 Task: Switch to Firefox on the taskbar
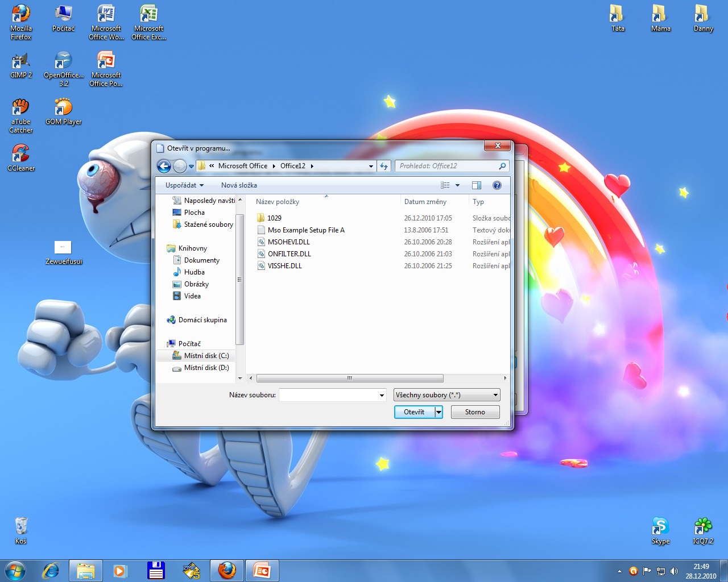pyautogui.click(x=227, y=570)
